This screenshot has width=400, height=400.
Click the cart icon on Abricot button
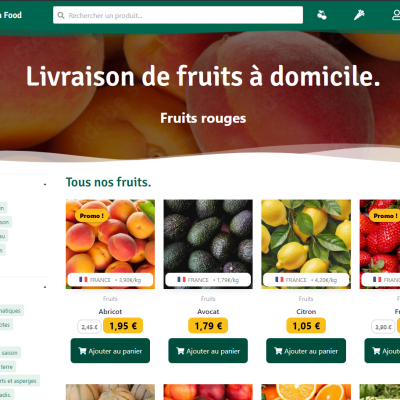(82, 351)
